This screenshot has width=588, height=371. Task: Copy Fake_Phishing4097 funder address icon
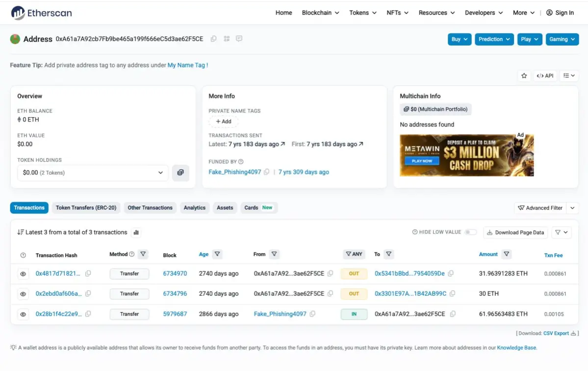(x=266, y=172)
